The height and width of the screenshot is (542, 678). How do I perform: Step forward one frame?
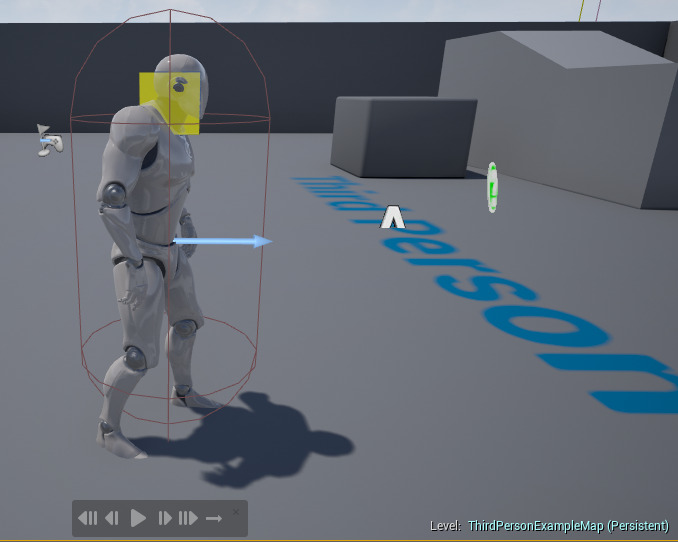point(165,518)
